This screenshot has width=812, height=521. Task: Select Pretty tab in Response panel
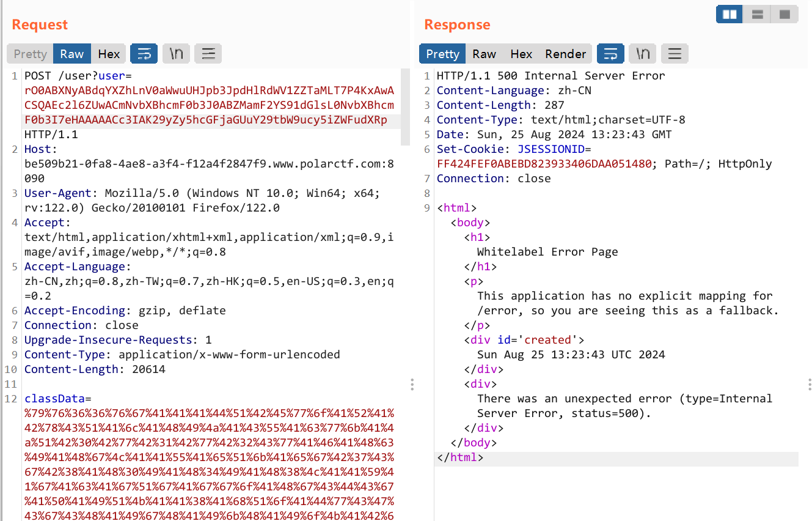442,54
